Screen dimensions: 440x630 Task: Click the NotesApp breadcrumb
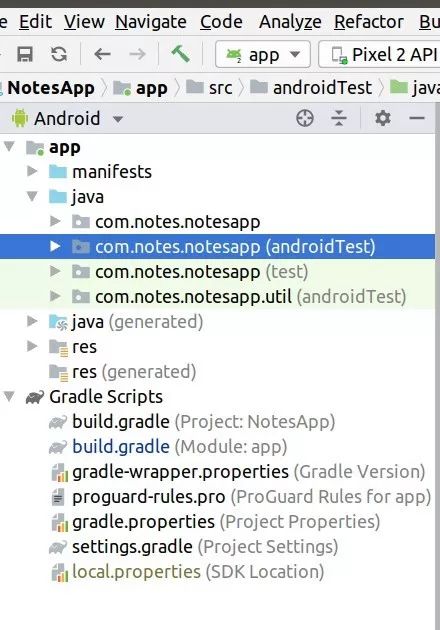tap(51, 88)
